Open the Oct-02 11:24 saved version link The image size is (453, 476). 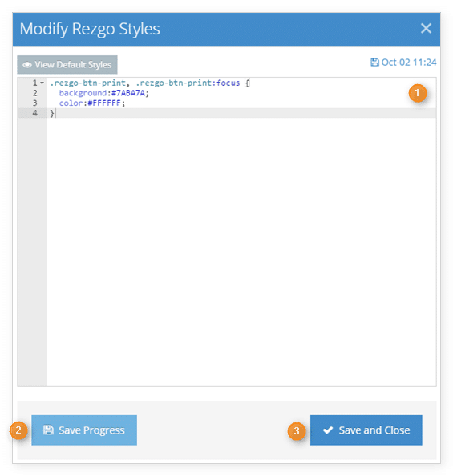[403, 63]
